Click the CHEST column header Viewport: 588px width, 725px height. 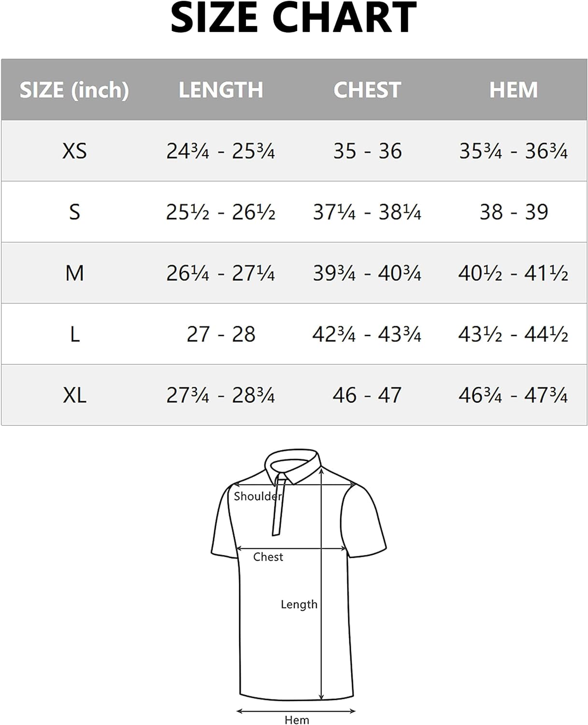pyautogui.click(x=367, y=90)
